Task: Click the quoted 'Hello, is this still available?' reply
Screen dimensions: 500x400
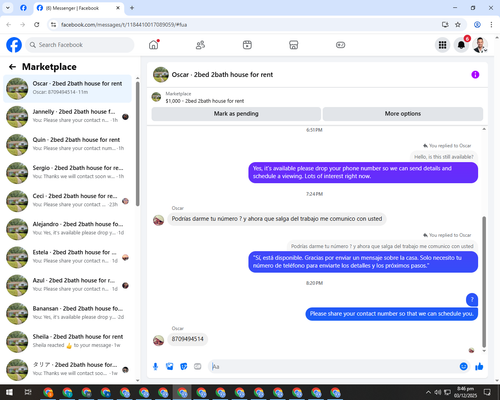Action: pyautogui.click(x=443, y=157)
